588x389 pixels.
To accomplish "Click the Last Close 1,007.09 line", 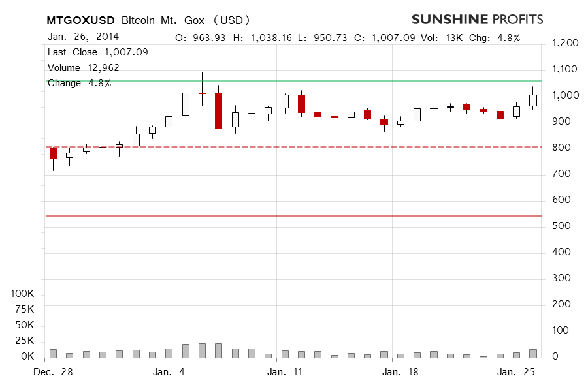I will [98, 52].
